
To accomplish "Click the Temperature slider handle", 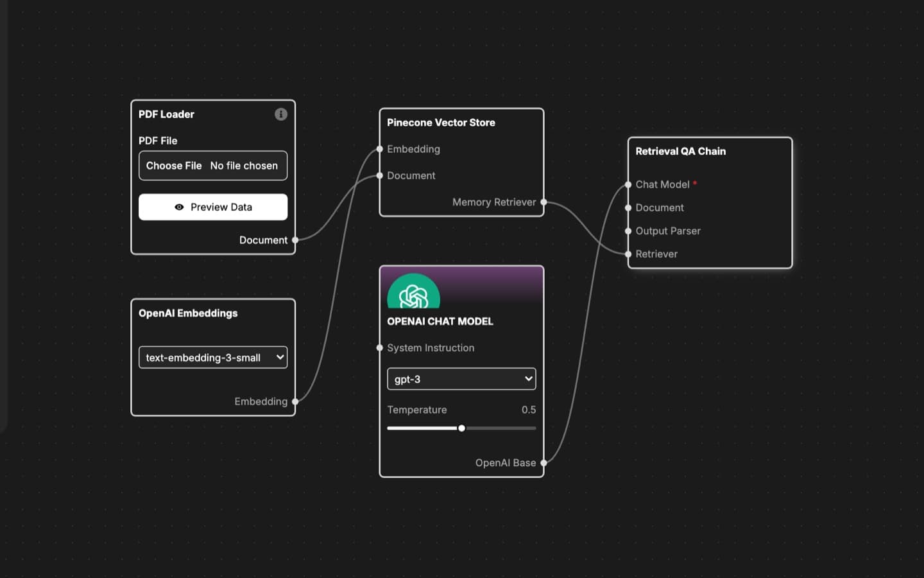I will 461,428.
